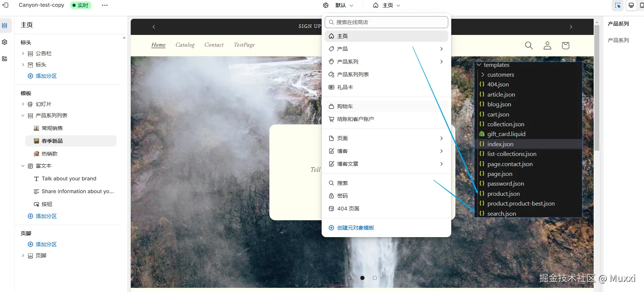The height and width of the screenshot is (292, 644).
Task: Click 常规销售 collection thumbnail icon
Action: point(36,128)
